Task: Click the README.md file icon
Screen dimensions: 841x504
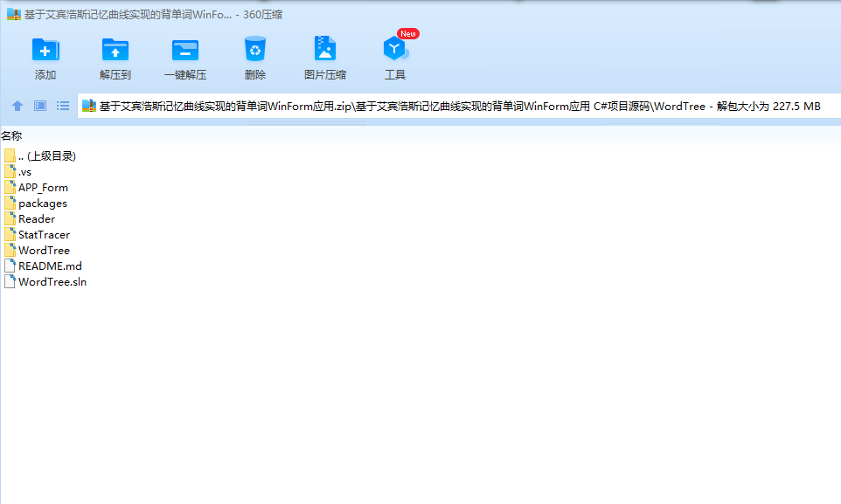Action: (x=10, y=266)
